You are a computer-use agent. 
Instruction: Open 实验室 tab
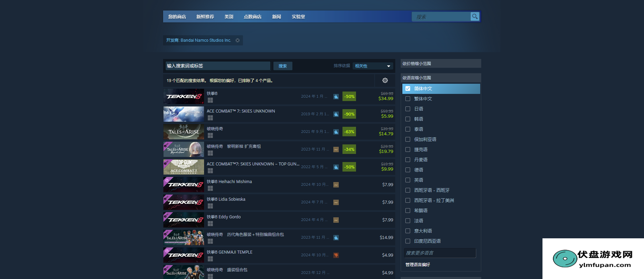(298, 17)
